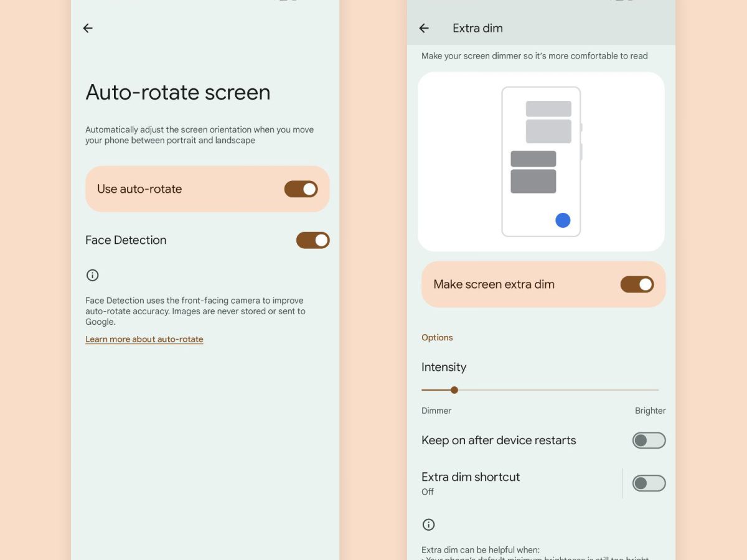747x560 pixels.
Task: Tap the Make screen extra dim label
Action: (494, 284)
